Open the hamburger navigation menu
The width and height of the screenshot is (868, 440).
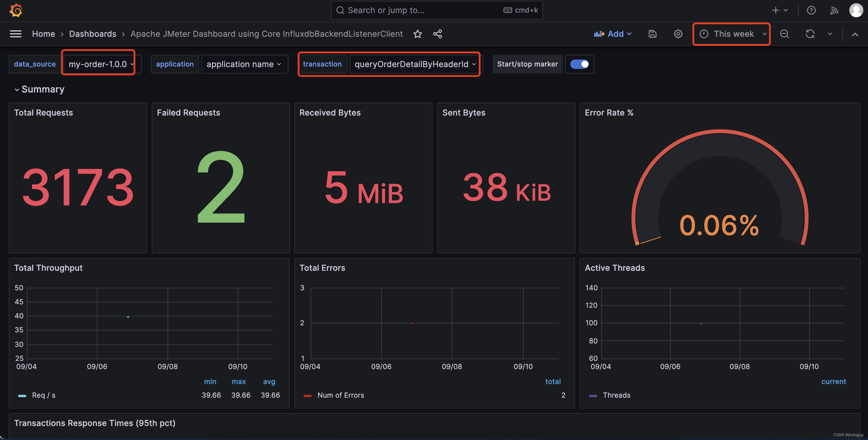pos(15,34)
